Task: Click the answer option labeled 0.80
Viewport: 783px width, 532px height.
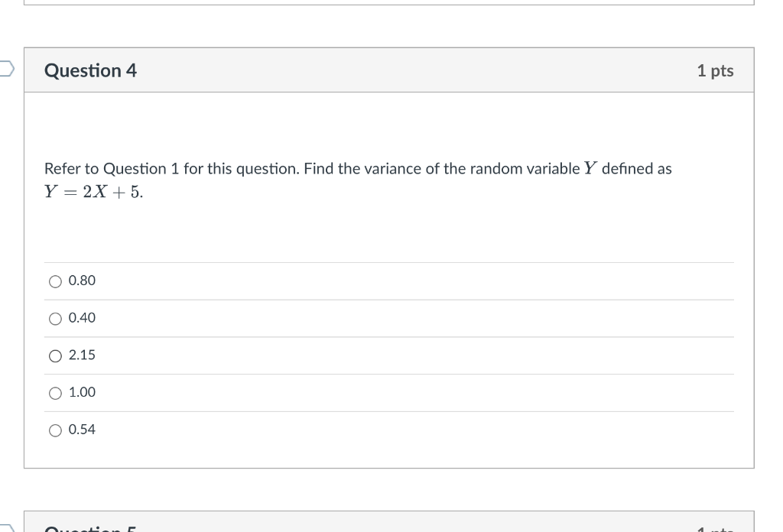Action: point(81,281)
